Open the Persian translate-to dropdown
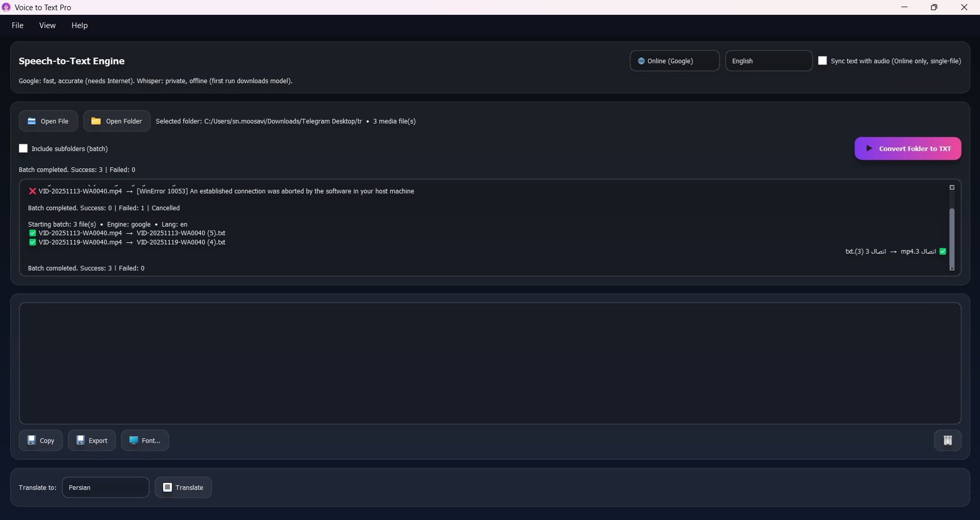 pyautogui.click(x=106, y=487)
